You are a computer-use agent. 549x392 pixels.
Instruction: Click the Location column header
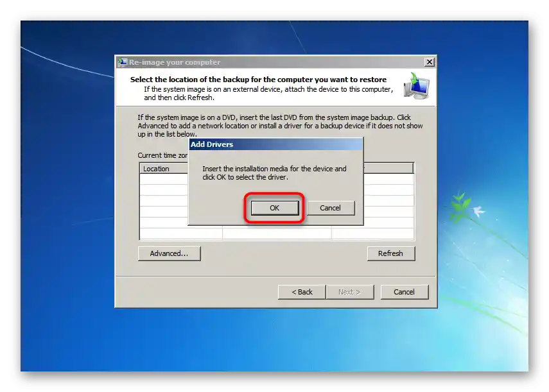tap(164, 169)
